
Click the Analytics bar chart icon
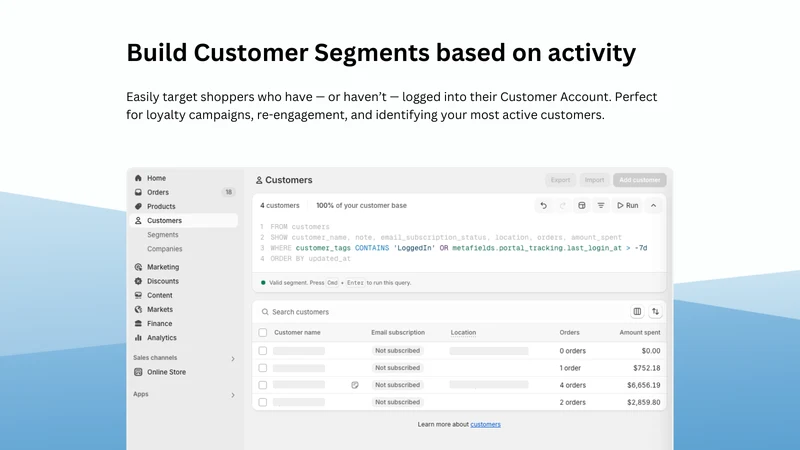[138, 337]
